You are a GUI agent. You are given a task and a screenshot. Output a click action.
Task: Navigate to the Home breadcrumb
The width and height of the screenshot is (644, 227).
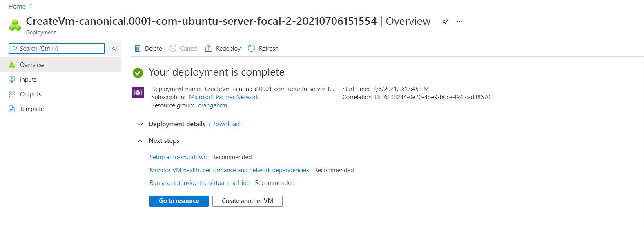click(x=17, y=7)
